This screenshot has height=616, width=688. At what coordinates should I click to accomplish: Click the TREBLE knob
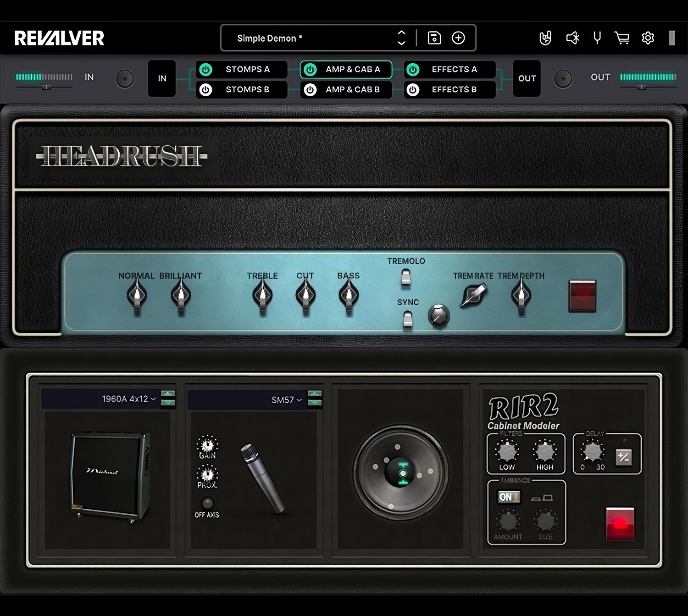pyautogui.click(x=262, y=296)
